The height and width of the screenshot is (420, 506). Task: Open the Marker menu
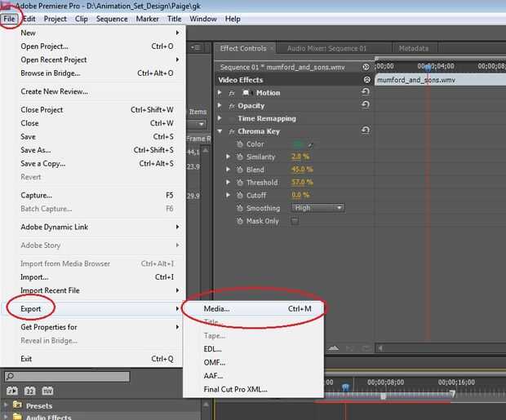(148, 19)
